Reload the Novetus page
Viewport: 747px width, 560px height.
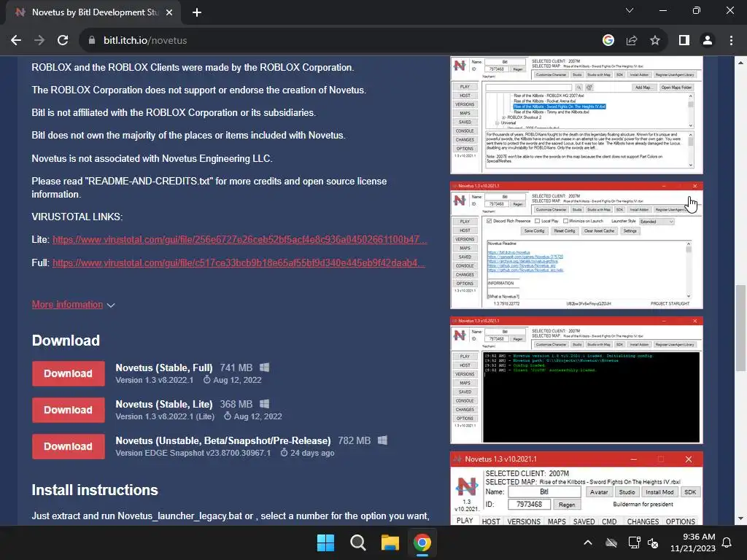63,41
